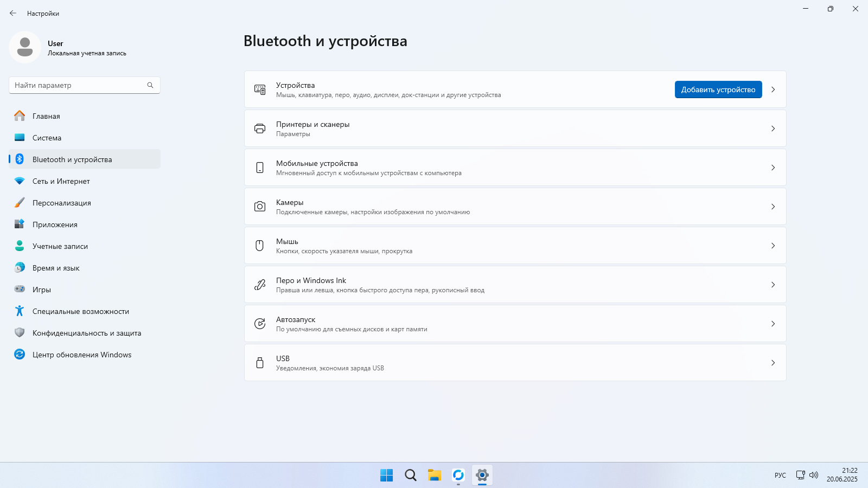868x488 pixels.
Task: Click the Settings gear taskbar icon
Action: pos(482,476)
